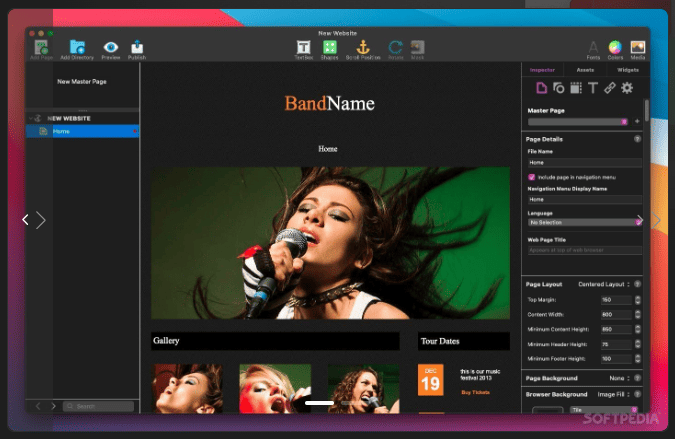Screen dimensions: 675x439
Task: Click the Home navigation link on canvas
Action: coord(328,148)
